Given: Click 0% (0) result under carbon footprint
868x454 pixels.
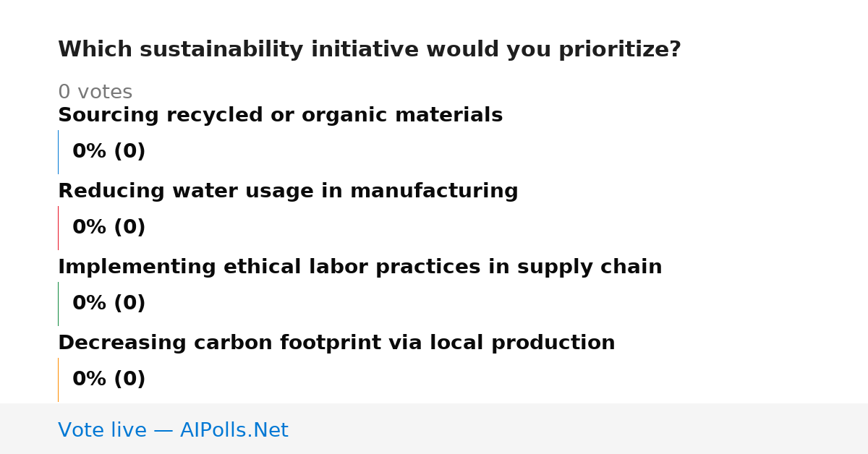Looking at the screenshot, I should pyautogui.click(x=109, y=380).
